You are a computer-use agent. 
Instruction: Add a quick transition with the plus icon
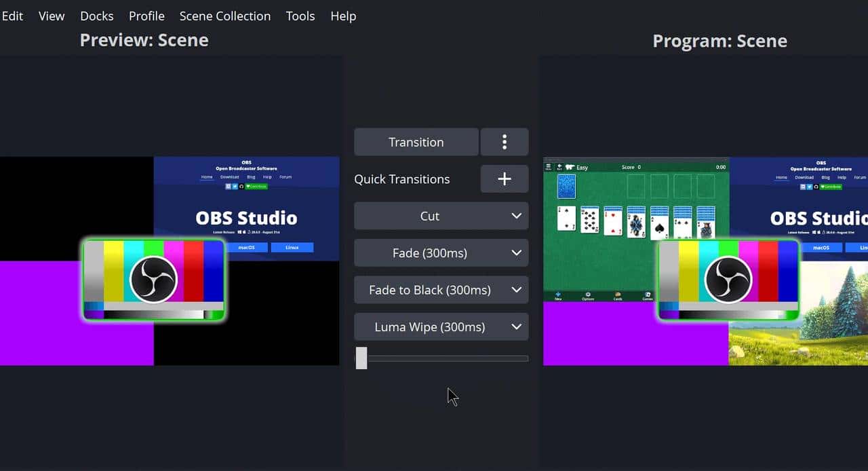(x=504, y=179)
